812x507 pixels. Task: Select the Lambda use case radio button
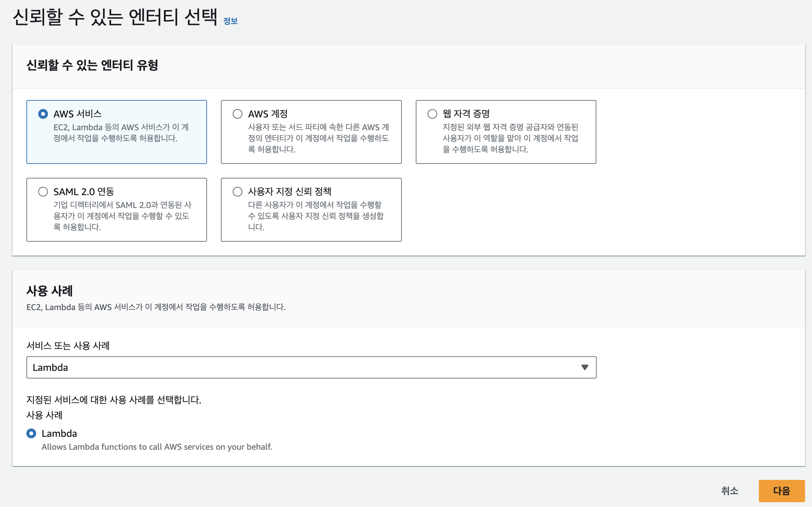[31, 433]
